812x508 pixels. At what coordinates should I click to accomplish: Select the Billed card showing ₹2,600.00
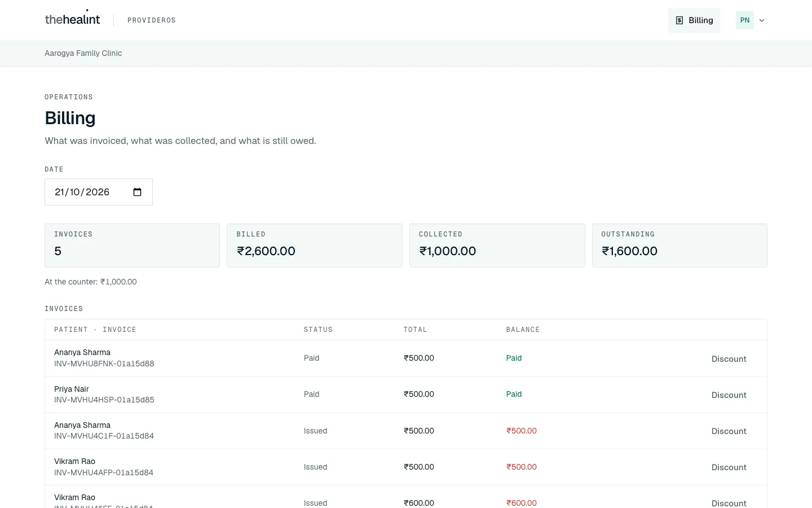pyautogui.click(x=315, y=246)
